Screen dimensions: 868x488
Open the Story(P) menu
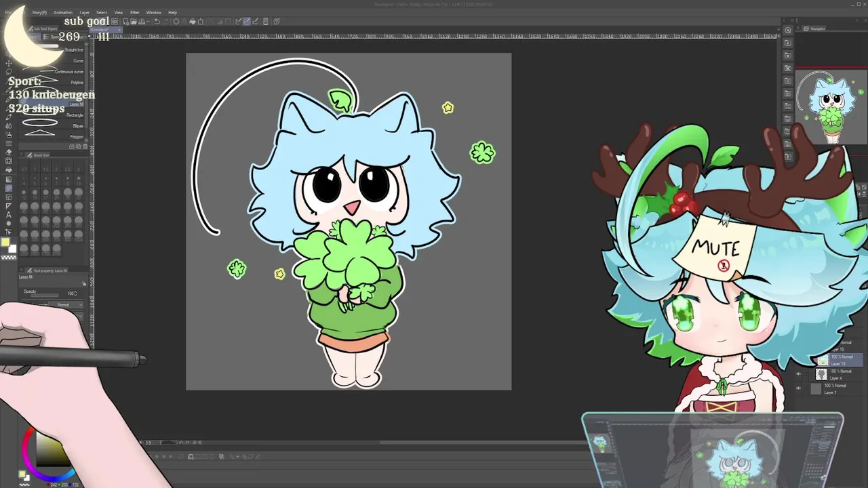[x=39, y=12]
